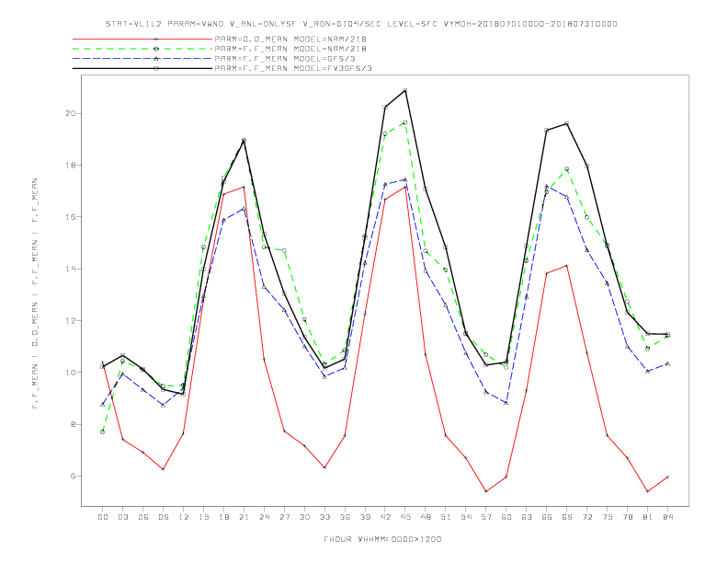The width and height of the screenshot is (728, 563).
Task: Click x-axis tick label 39
Action: 365,517
